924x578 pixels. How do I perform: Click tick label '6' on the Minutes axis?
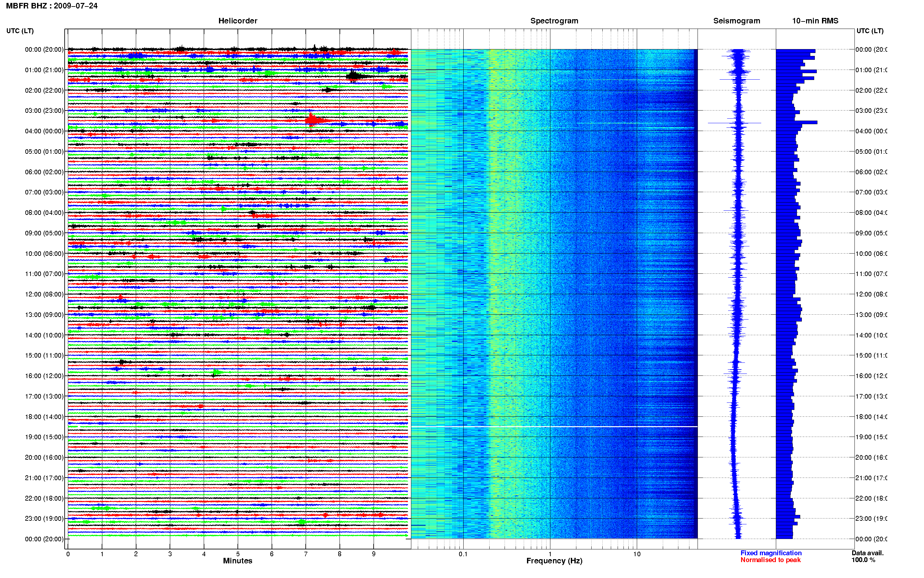(x=272, y=554)
